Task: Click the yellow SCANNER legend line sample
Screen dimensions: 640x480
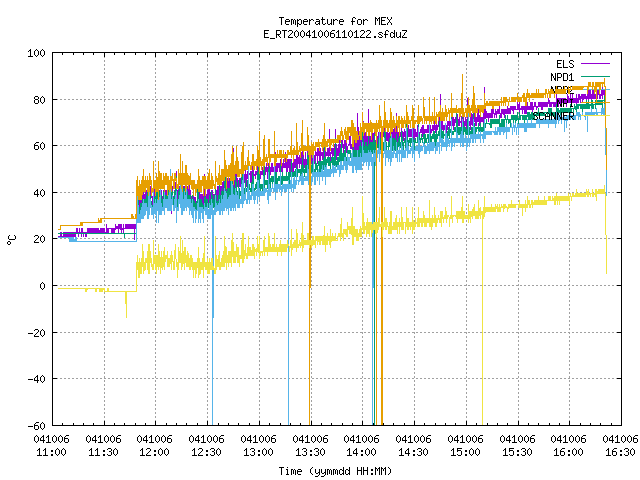Action: click(x=595, y=116)
